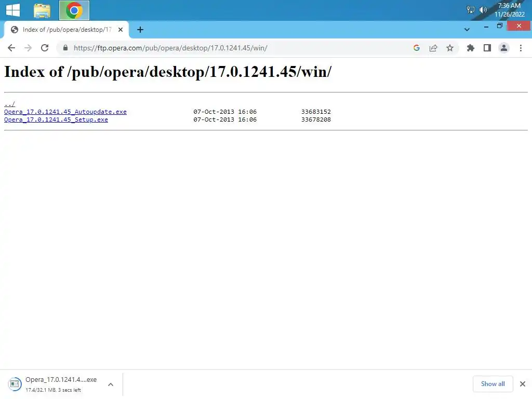Viewport: 532px width, 399px height.
Task: Bookmark this page with the star icon
Action: [x=450, y=48]
